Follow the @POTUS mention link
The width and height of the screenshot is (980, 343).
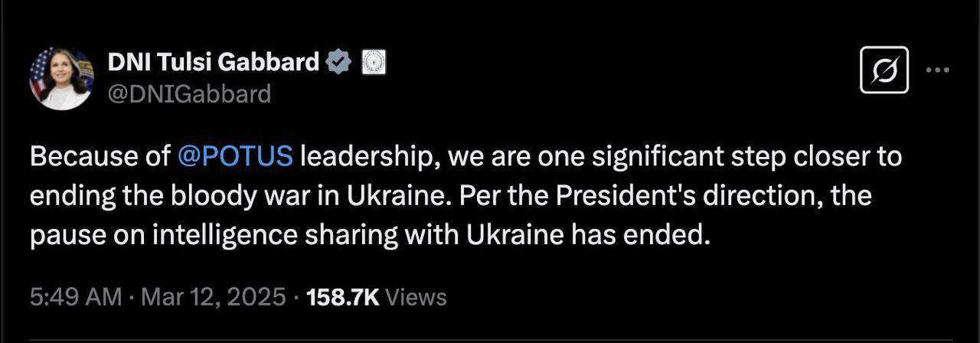234,157
